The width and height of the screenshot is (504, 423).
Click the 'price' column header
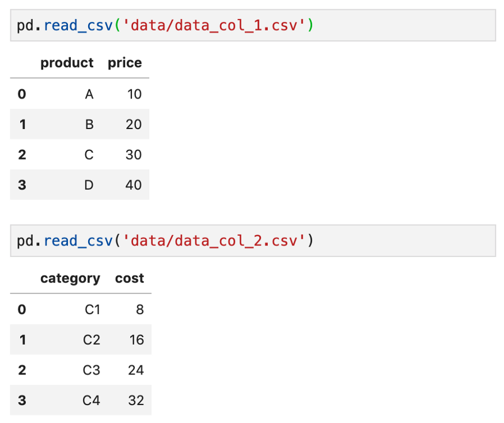(124, 63)
